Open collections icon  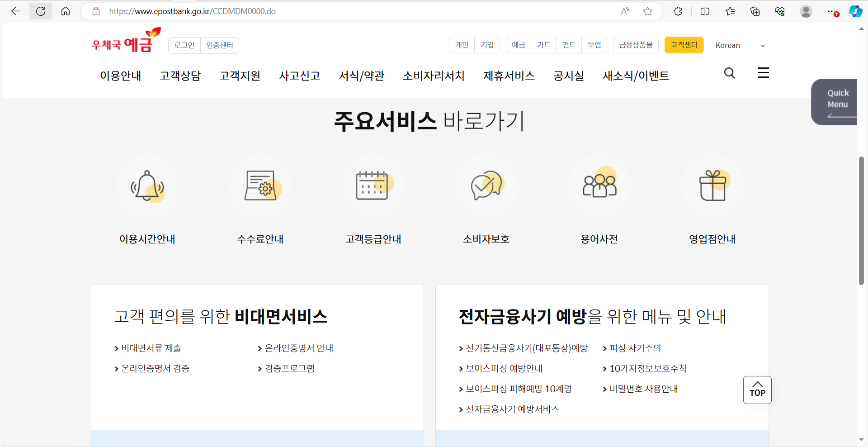(x=755, y=11)
